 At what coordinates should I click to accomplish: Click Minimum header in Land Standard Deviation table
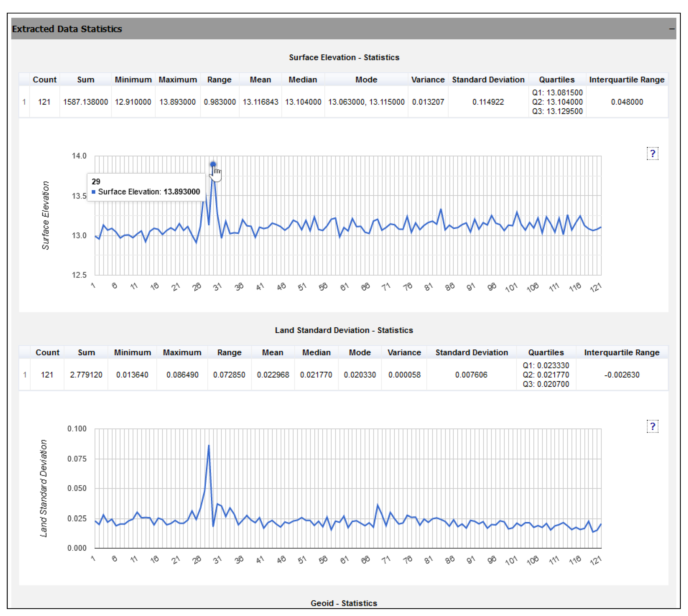[x=132, y=352]
